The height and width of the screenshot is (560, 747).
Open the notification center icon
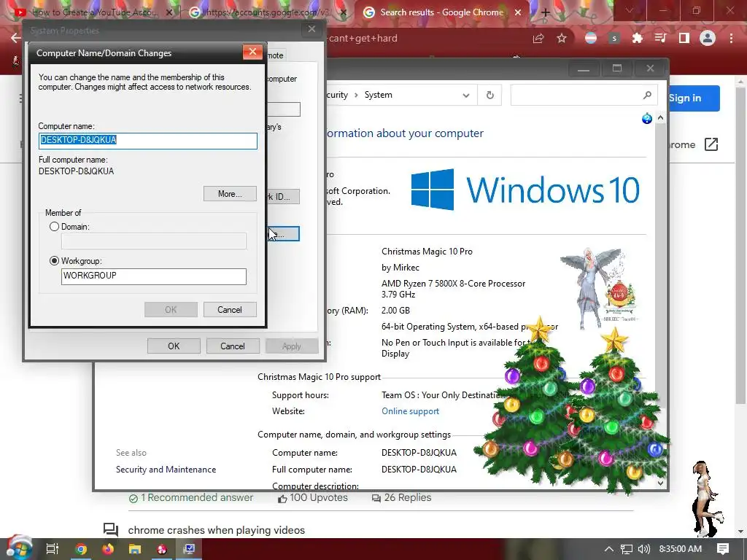click(x=723, y=549)
